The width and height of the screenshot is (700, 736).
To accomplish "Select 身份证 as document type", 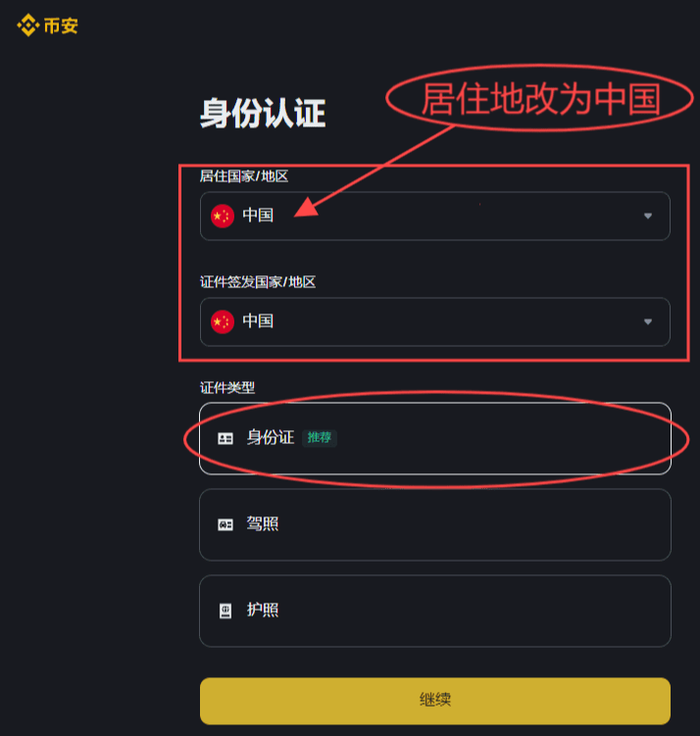I will tap(435, 438).
